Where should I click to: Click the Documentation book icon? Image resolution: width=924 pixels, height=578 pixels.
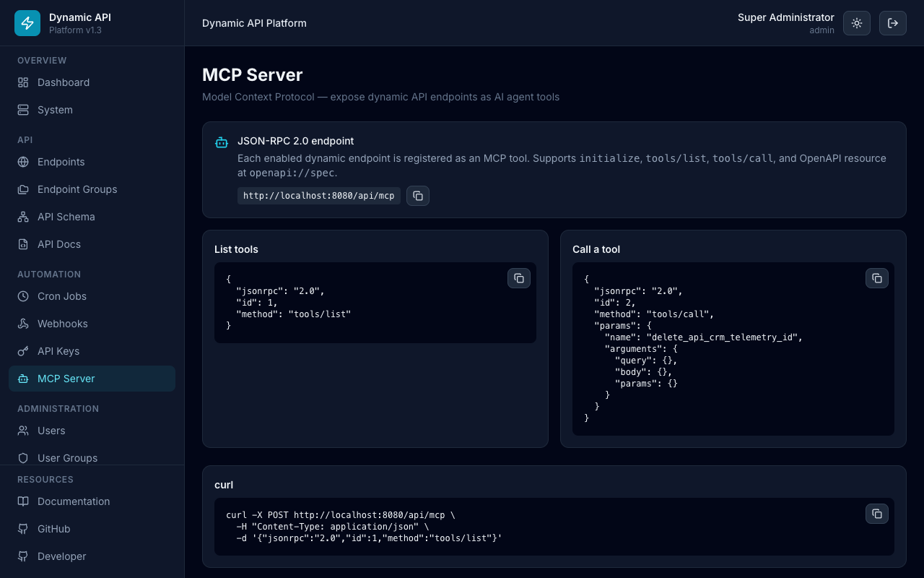tap(23, 501)
